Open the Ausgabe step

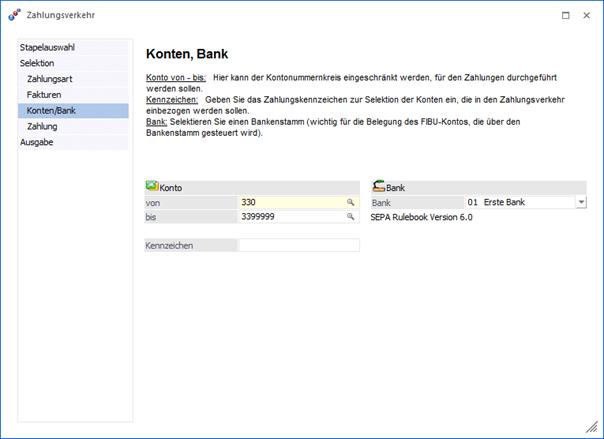pyautogui.click(x=37, y=143)
